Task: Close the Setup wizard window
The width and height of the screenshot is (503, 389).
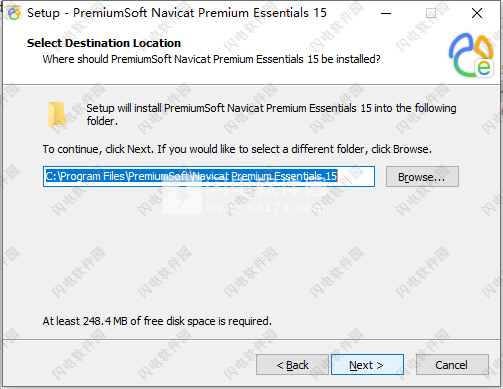Action: (477, 13)
